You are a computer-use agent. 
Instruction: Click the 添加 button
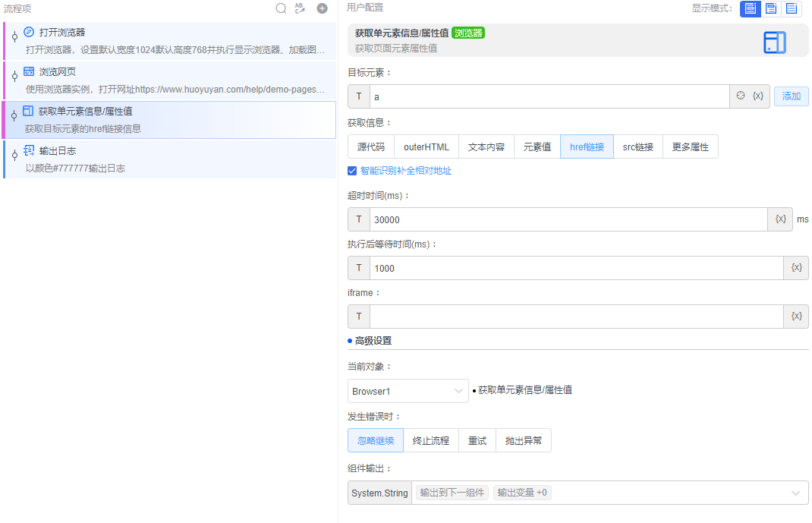(792, 96)
